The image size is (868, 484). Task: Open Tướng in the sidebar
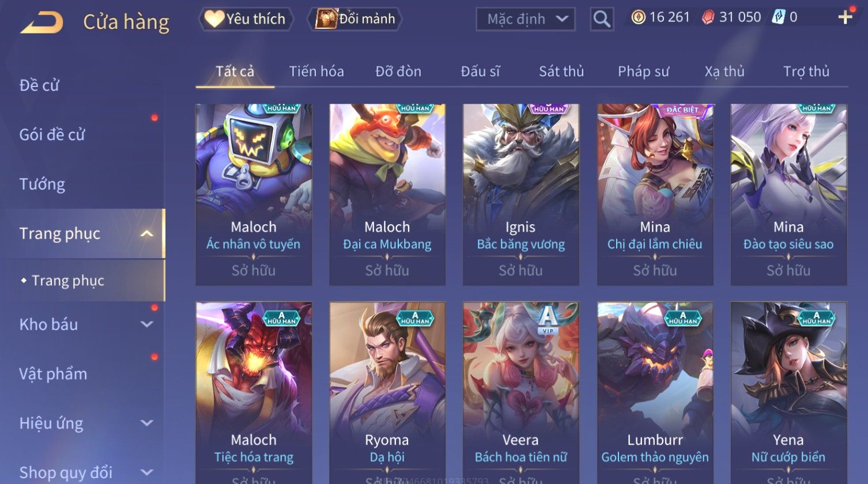[x=42, y=184]
